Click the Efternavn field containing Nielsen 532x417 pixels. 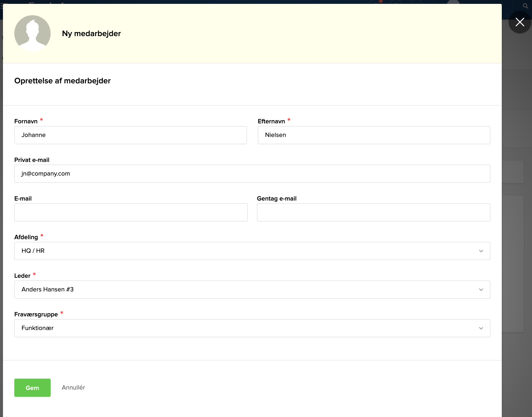pyautogui.click(x=374, y=135)
